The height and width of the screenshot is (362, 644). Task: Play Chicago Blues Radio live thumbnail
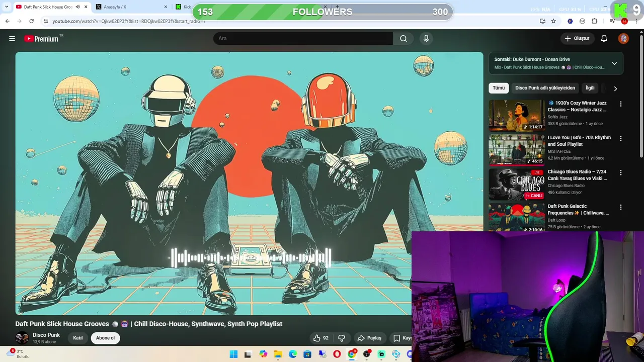pyautogui.click(x=517, y=185)
